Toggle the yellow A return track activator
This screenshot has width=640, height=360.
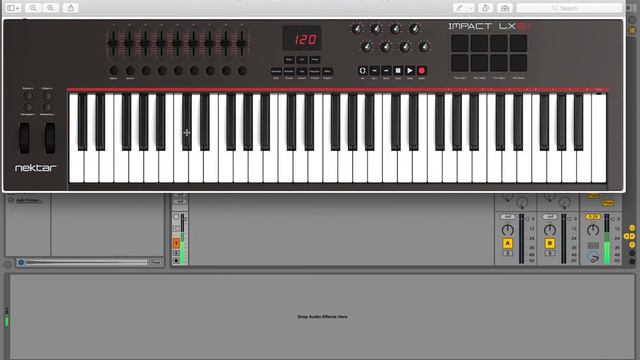pos(507,244)
